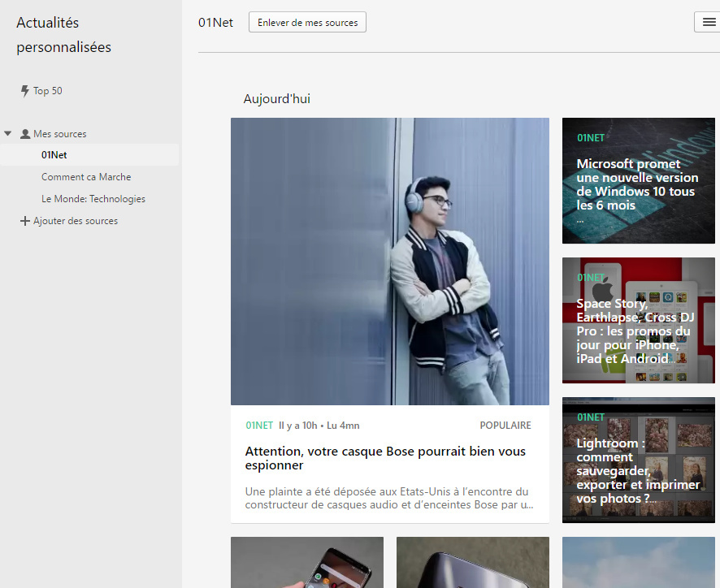The image size is (720, 588).
Task: Select 01Net in the sources list
Action: coord(54,155)
